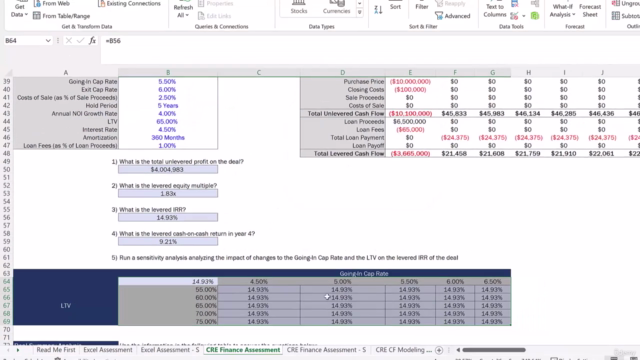Select row 64 header

pos(7,281)
